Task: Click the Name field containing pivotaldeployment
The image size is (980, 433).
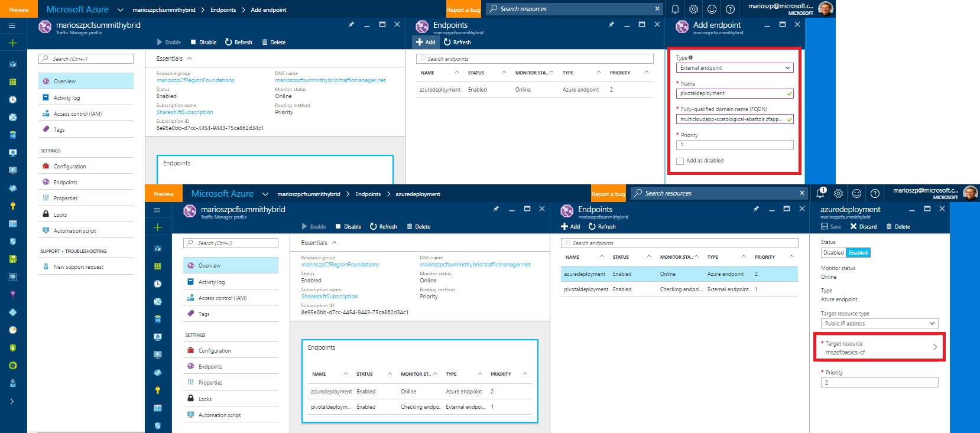Action: click(x=735, y=93)
